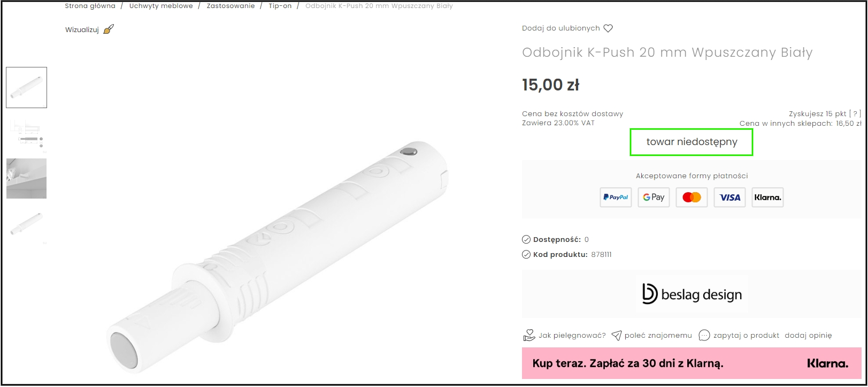Select the PayPal payment icon
Image resolution: width=868 pixels, height=387 pixels.
point(616,198)
